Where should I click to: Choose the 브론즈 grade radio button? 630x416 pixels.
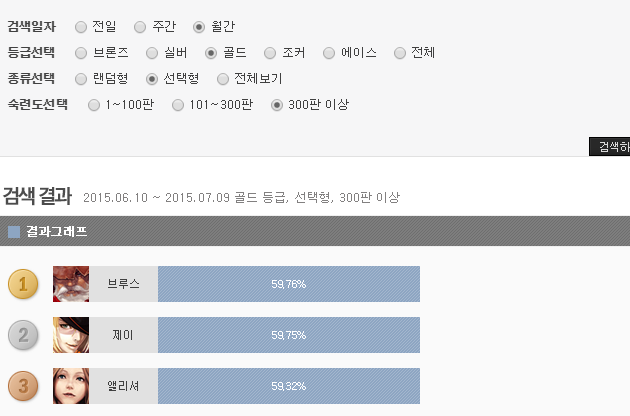[81, 53]
